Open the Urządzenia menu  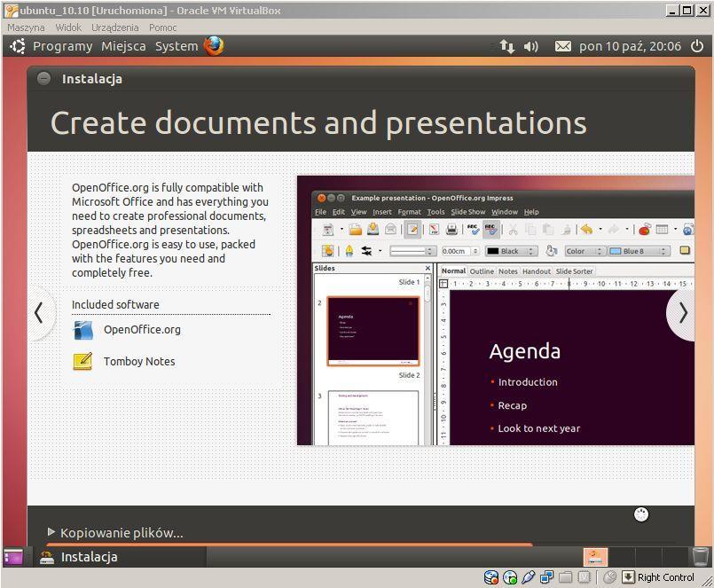tap(114, 27)
